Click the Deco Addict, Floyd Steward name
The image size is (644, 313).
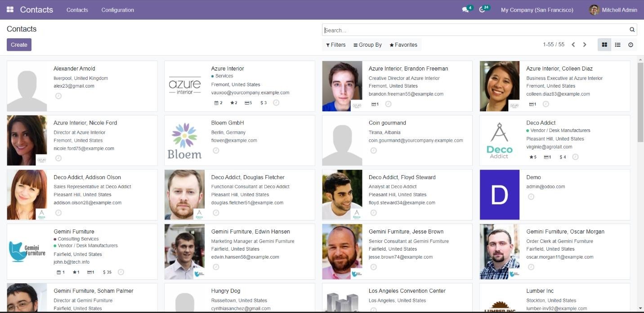click(x=402, y=177)
